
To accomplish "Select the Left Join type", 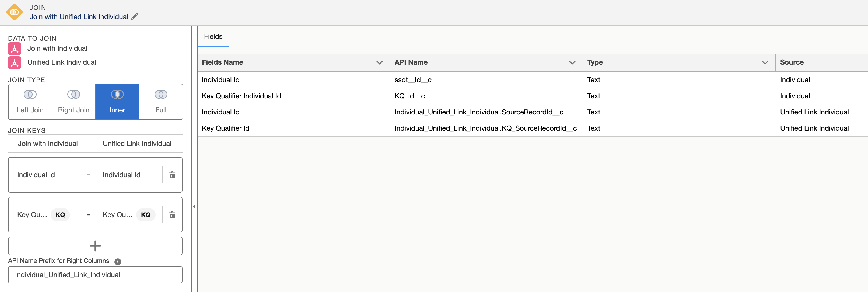I will [30, 102].
